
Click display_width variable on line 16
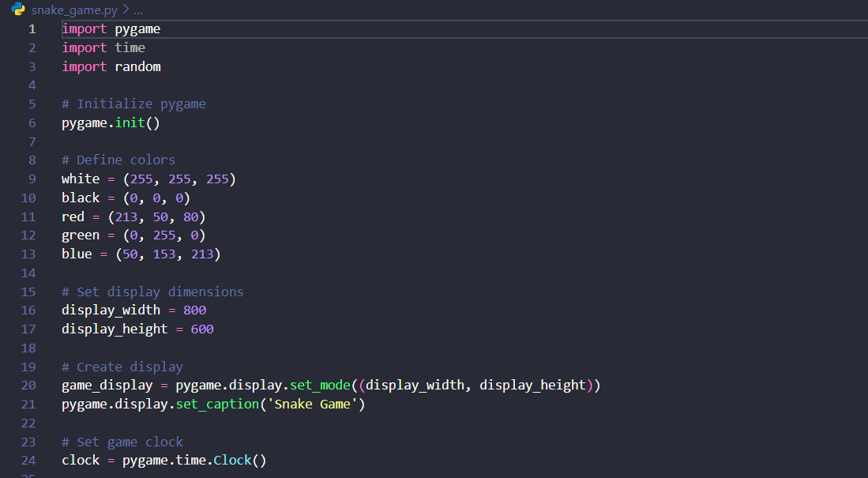click(x=111, y=310)
